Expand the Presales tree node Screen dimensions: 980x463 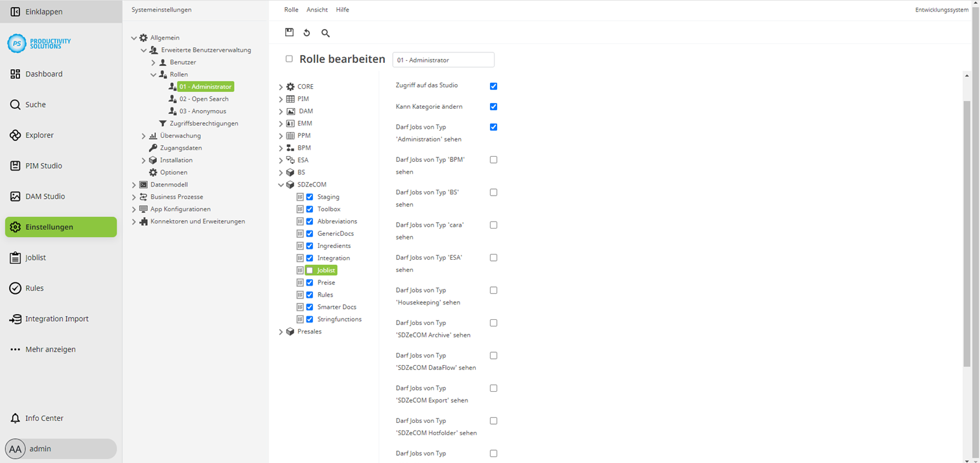pyautogui.click(x=281, y=331)
